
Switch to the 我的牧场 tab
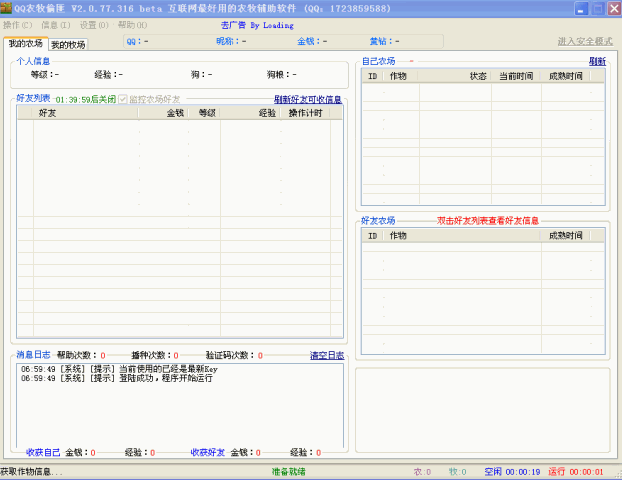click(68, 45)
